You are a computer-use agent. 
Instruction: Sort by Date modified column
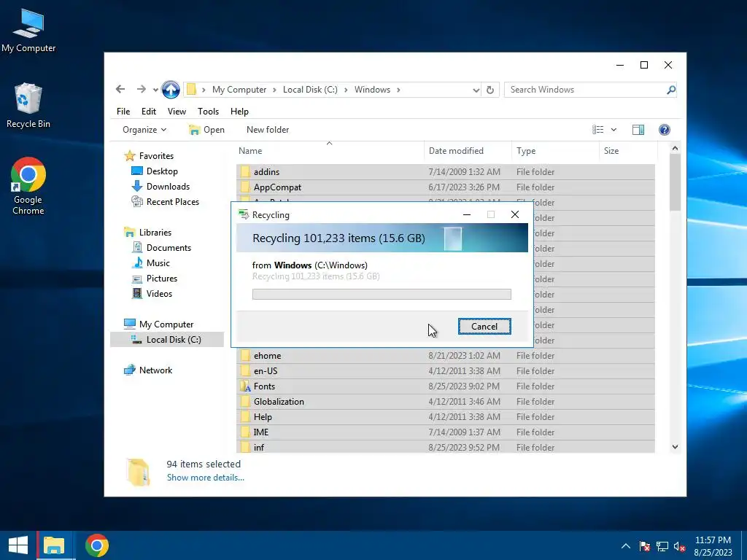tap(468, 150)
